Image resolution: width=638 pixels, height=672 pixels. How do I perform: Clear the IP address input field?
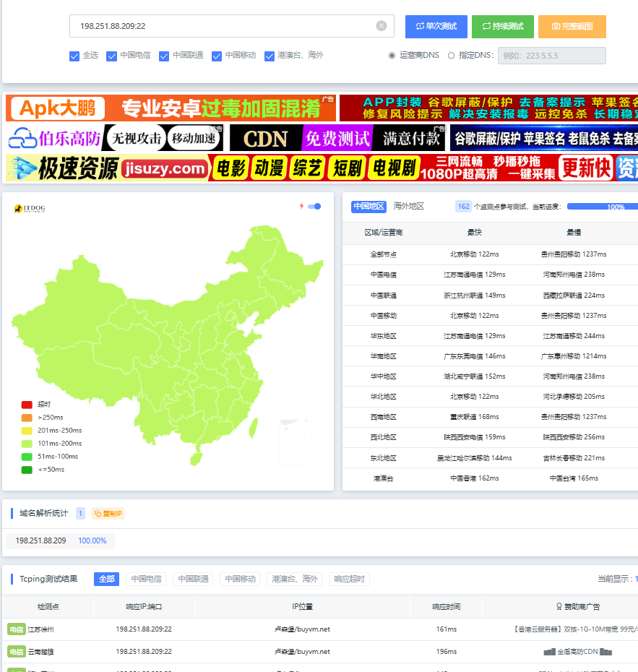381,26
